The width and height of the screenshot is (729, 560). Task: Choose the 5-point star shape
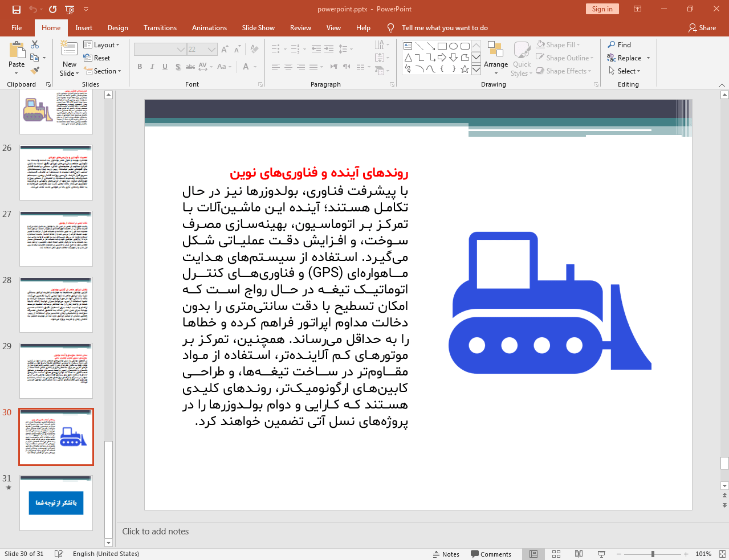(x=465, y=69)
